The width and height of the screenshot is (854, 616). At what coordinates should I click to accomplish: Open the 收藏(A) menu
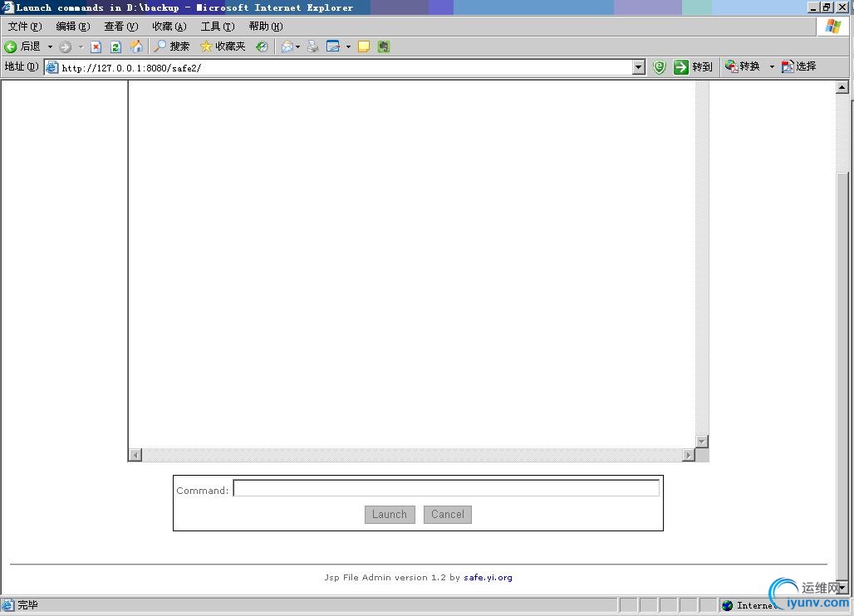tap(169, 26)
